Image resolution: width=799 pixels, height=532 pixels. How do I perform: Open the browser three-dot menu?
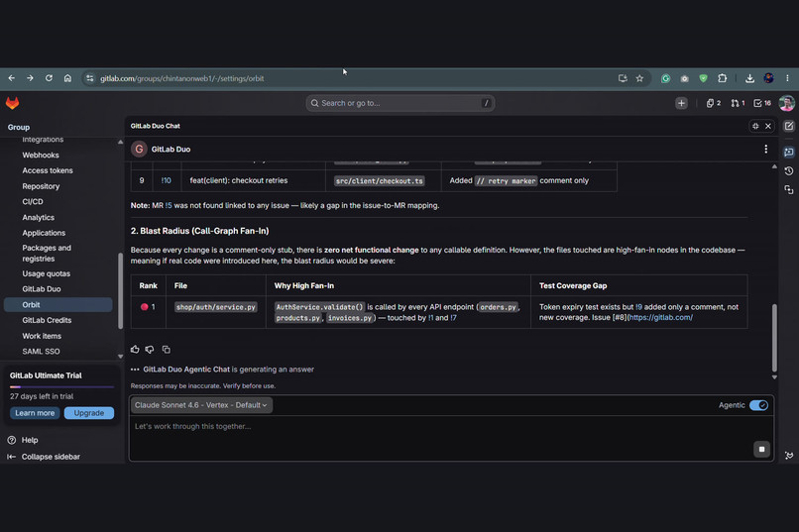787,78
